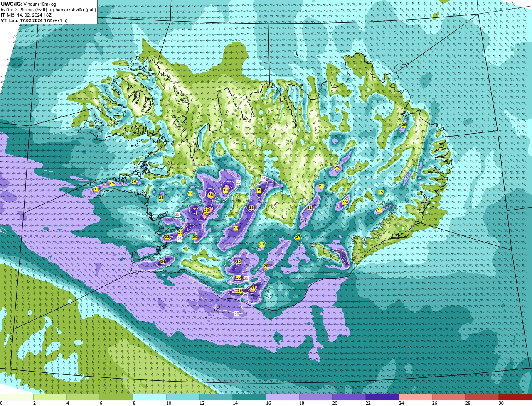532x406 pixels.
Task: Click the "IT: Mið. 14. 02. 2024 18Z" line
Action: 26,15
